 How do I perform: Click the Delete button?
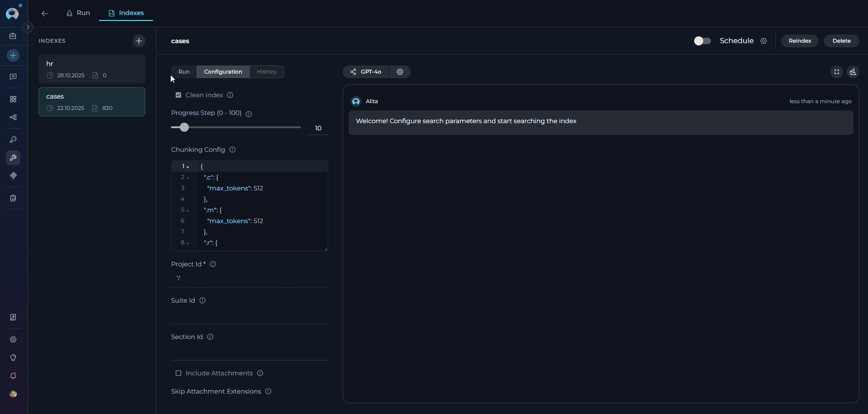click(x=841, y=41)
